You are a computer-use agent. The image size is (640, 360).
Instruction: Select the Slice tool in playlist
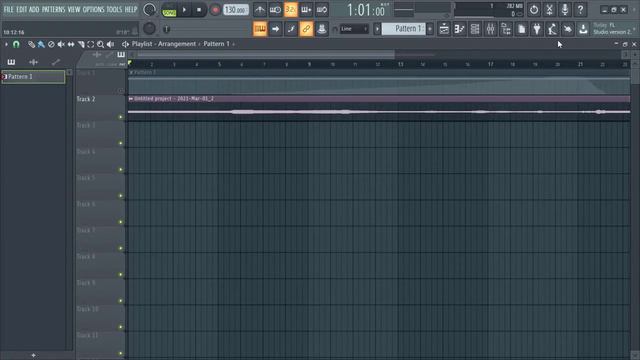click(81, 44)
